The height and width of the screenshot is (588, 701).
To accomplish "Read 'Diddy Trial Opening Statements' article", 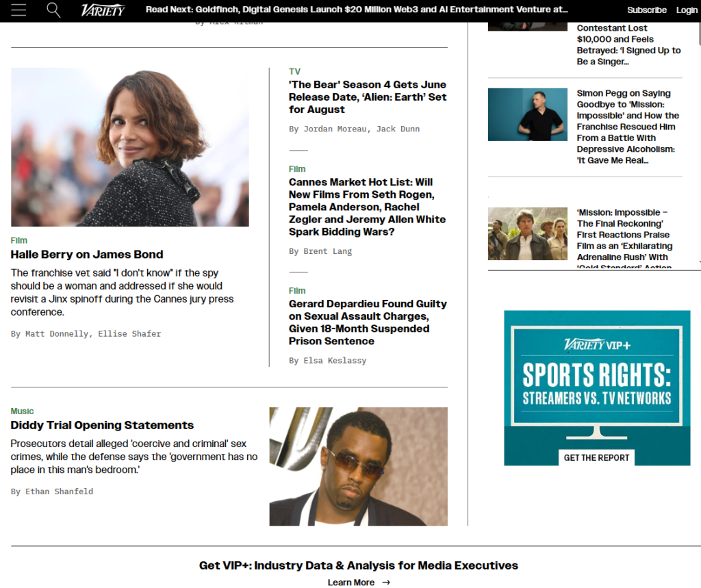I will 102,425.
